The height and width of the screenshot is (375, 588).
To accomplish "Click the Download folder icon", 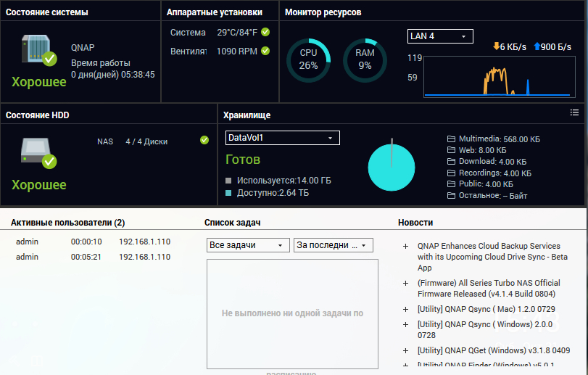I will [452, 162].
